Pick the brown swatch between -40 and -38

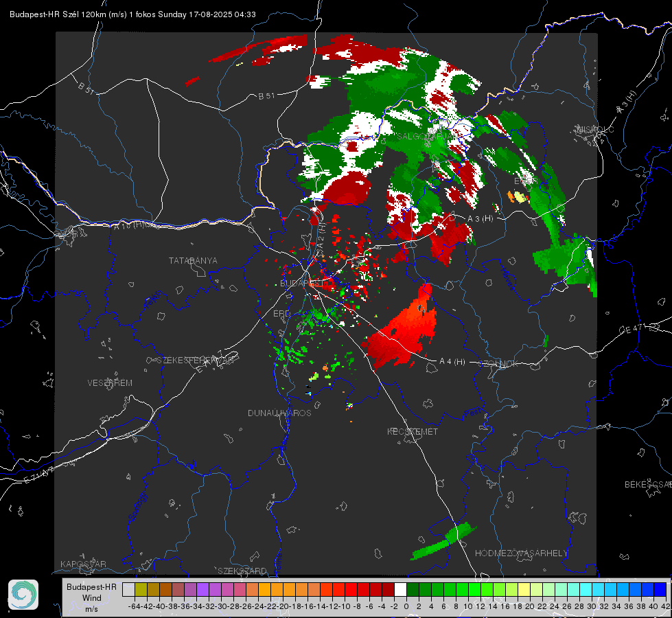coord(165,589)
